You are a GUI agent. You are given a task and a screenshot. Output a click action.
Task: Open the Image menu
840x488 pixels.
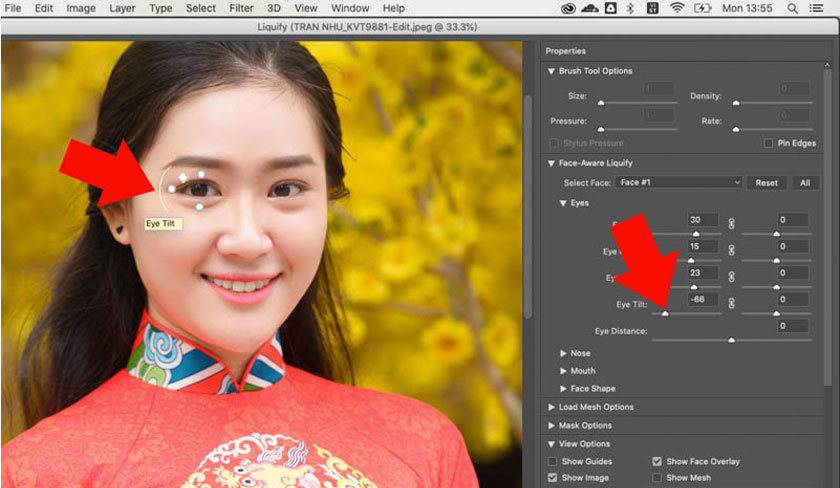[x=81, y=8]
